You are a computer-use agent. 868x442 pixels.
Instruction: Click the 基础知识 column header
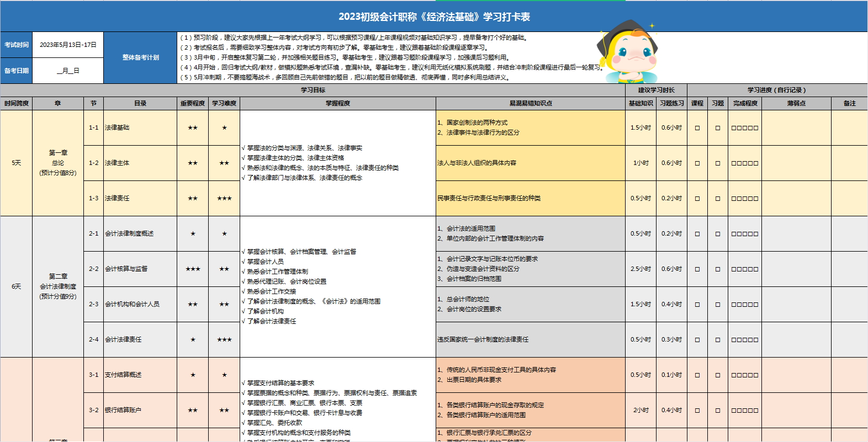click(641, 103)
